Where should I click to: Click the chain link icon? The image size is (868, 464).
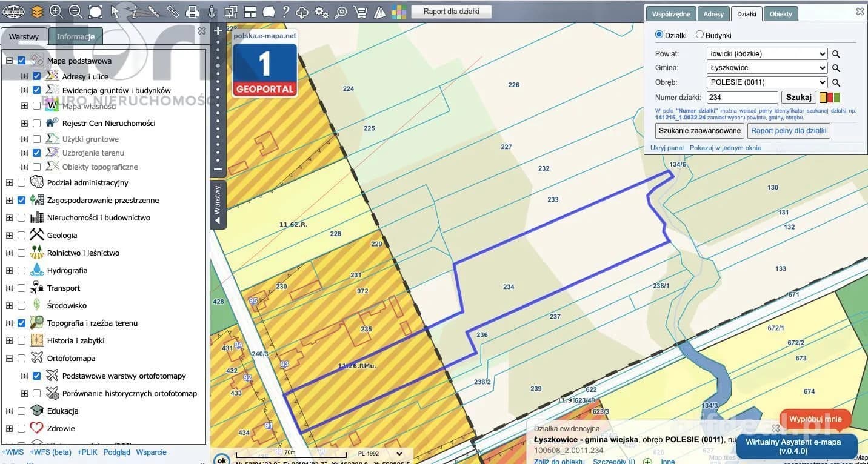(173, 12)
